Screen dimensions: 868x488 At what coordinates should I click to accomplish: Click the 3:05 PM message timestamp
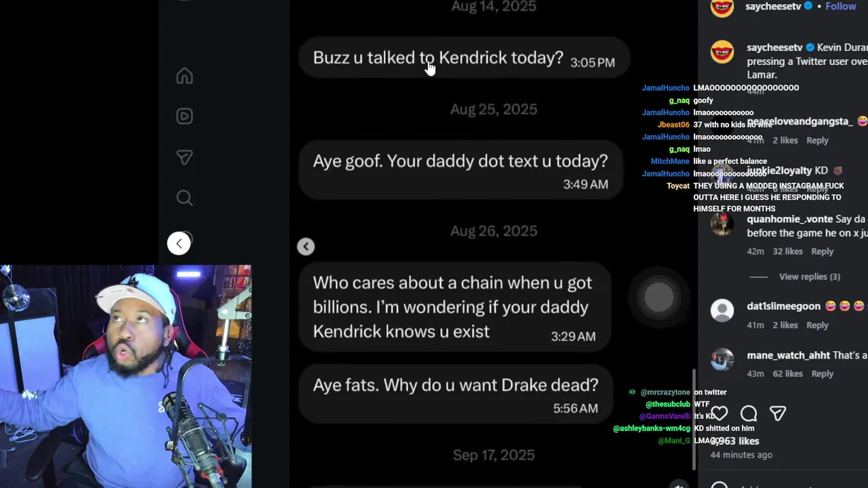pos(593,62)
